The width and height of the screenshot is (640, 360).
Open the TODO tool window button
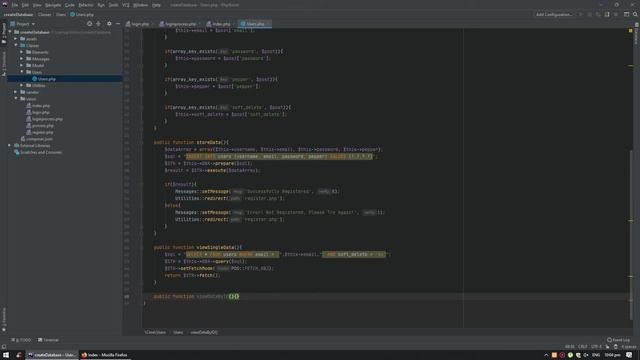[22, 340]
